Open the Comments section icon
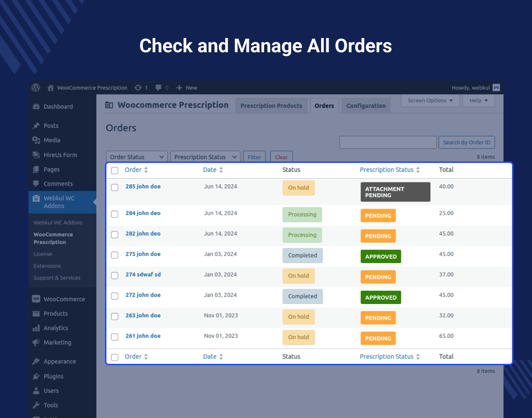Image resolution: width=532 pixels, height=418 pixels. [x=35, y=184]
